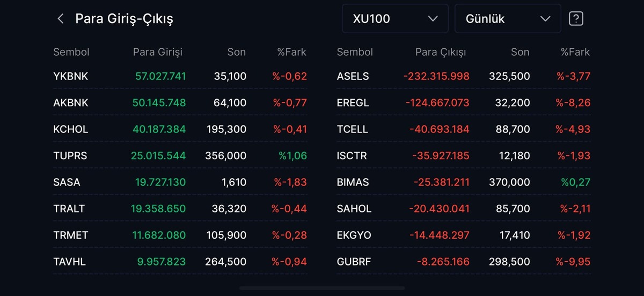Open the question mark help icon
Viewport: 644px width, 296px height.
point(576,19)
